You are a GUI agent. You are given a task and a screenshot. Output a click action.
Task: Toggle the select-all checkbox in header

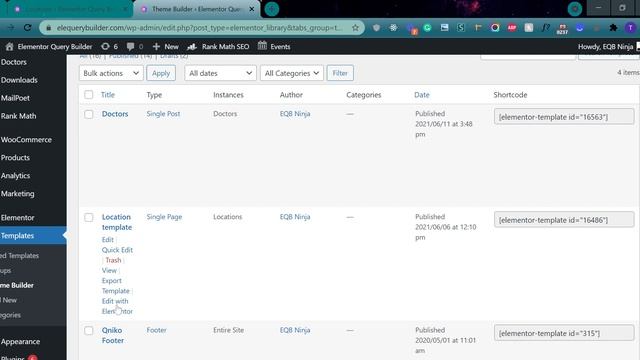coord(89,95)
